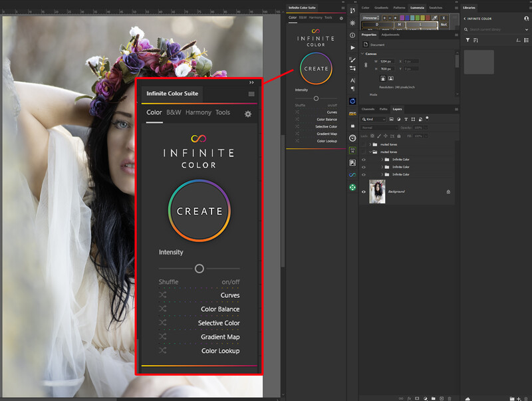This screenshot has width=532, height=401.
Task: Hide the first Infinite Color group eye
Action: [364, 160]
